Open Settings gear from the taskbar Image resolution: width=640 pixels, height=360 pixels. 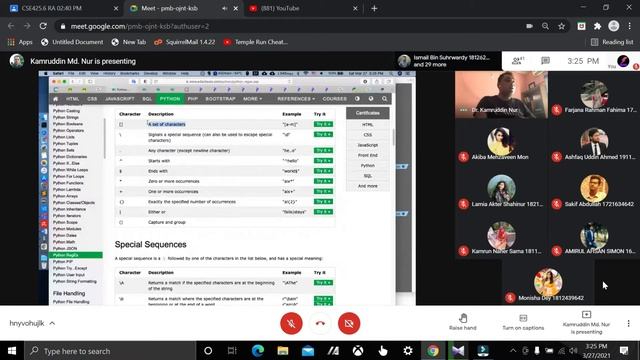(408, 351)
